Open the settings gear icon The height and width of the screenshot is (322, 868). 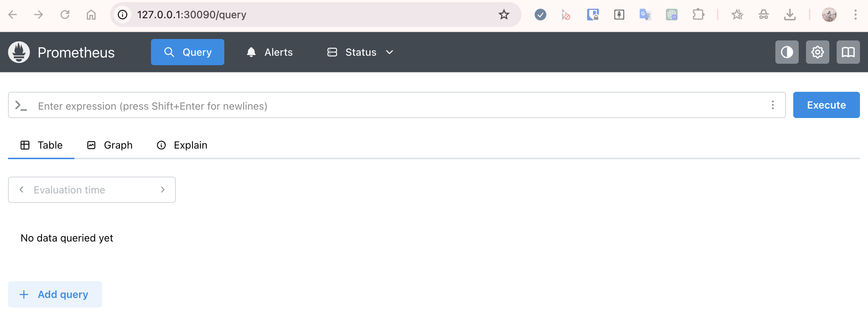pos(817,52)
